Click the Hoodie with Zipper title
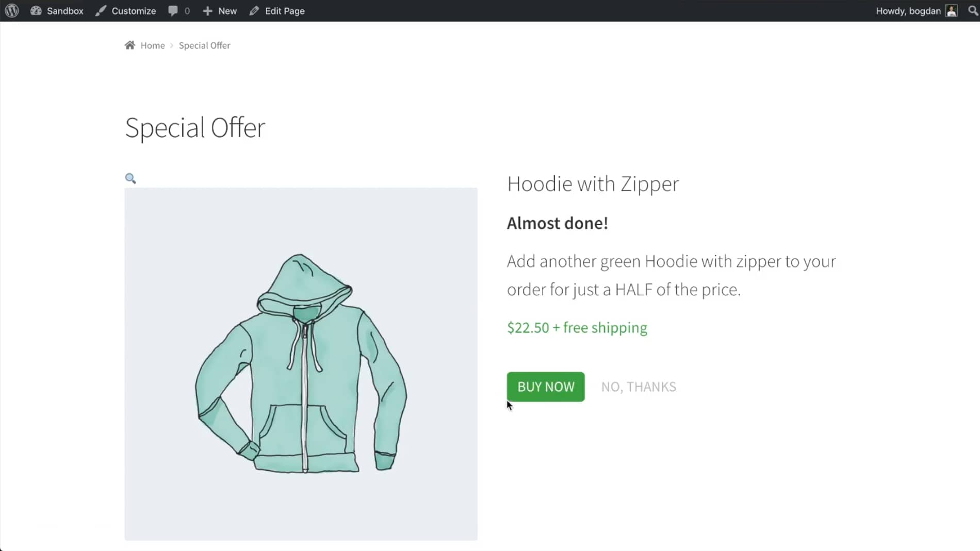 point(593,184)
